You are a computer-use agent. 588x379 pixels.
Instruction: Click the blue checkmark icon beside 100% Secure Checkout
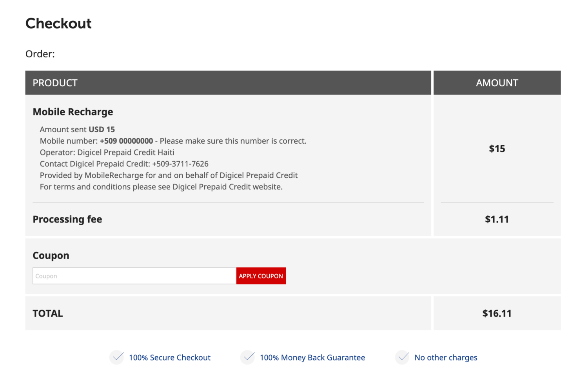pyautogui.click(x=116, y=357)
